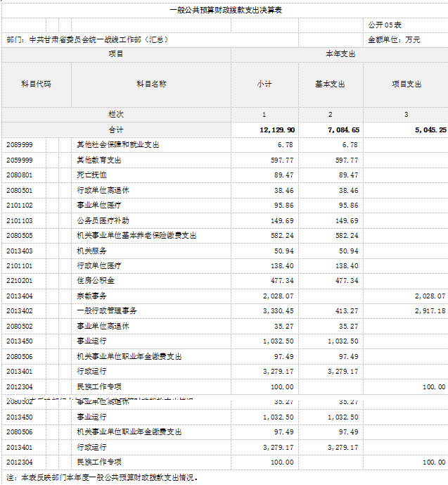Click the 本年支出 header cell
448x485 pixels.
point(340,54)
